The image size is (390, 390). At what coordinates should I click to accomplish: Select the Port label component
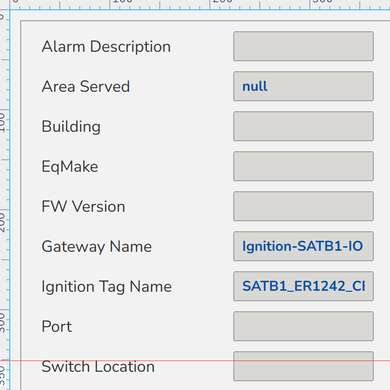[57, 327]
